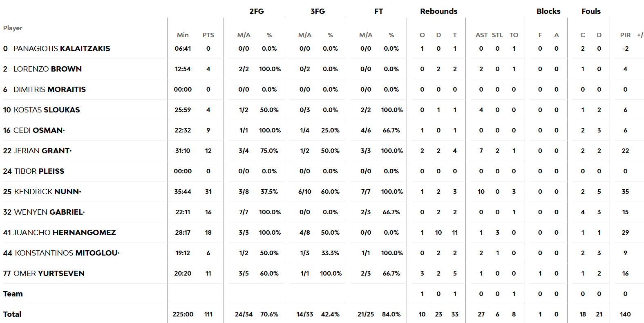Select the Rebounds group header
This screenshot has width=644, height=323.
tap(438, 11)
